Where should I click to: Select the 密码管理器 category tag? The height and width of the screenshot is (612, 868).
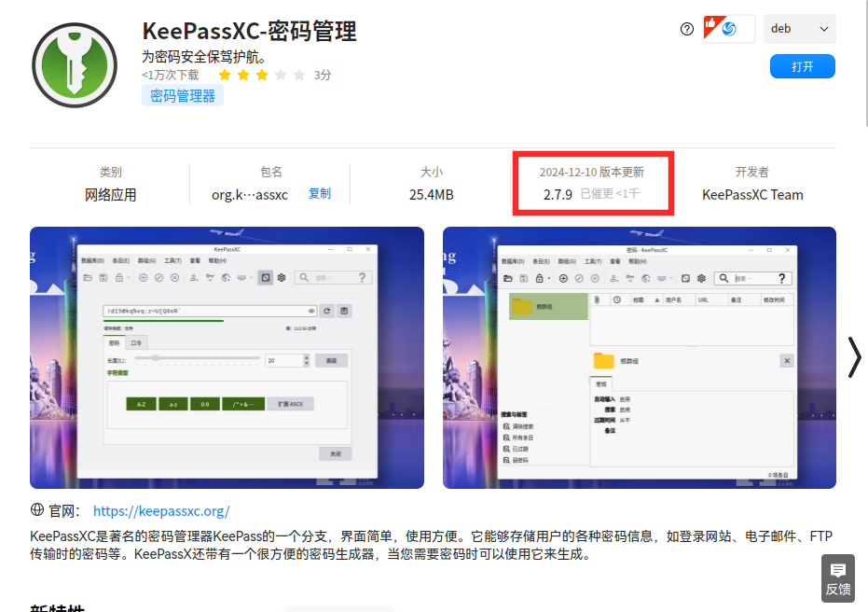(183, 96)
